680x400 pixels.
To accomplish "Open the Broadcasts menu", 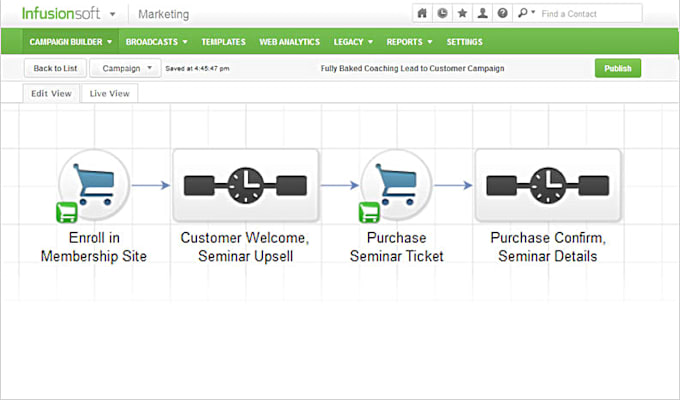I will click(x=157, y=42).
